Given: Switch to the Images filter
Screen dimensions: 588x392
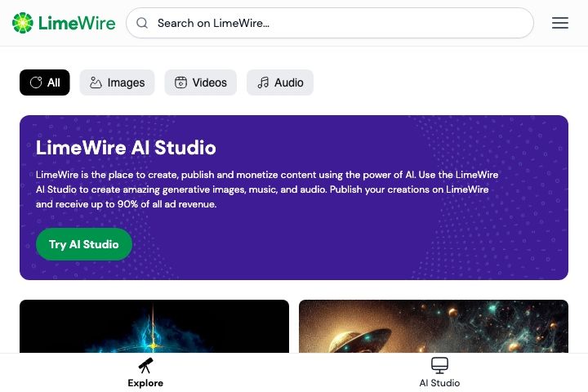Looking at the screenshot, I should point(117,82).
